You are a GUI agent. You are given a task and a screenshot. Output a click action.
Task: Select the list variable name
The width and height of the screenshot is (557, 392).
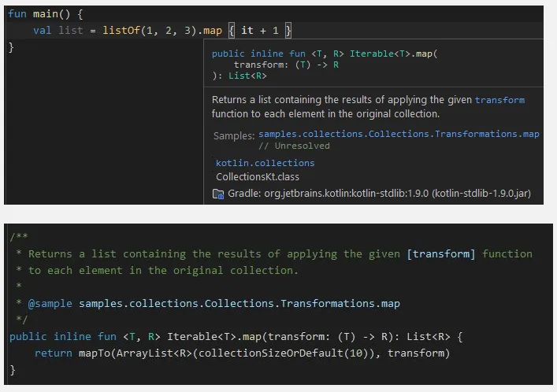[72, 31]
